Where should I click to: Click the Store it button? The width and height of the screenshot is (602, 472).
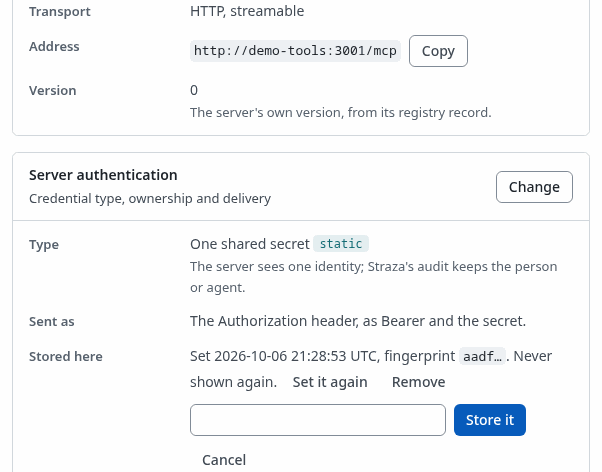(490, 420)
